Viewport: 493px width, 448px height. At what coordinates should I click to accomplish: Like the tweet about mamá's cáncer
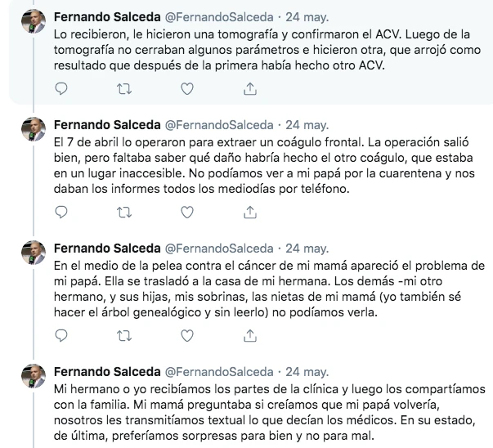point(186,336)
